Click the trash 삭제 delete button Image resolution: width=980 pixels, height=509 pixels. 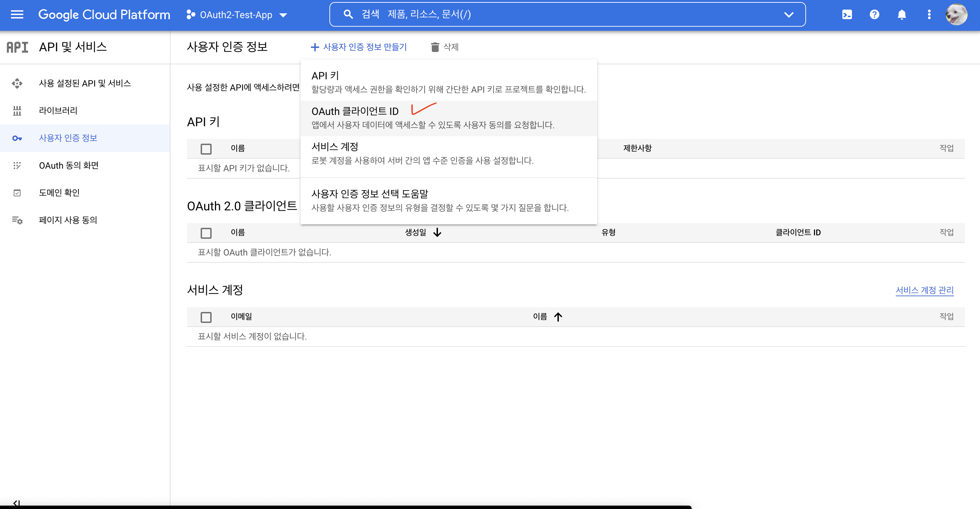tap(444, 47)
